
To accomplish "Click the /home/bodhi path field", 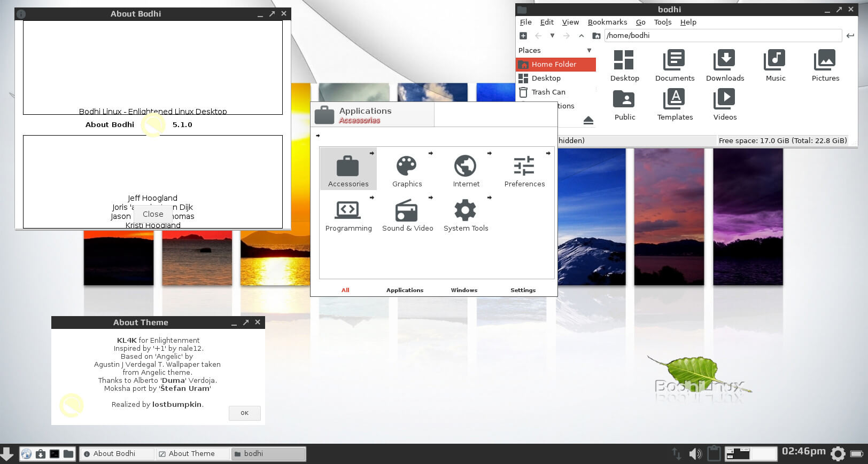I will (x=723, y=36).
